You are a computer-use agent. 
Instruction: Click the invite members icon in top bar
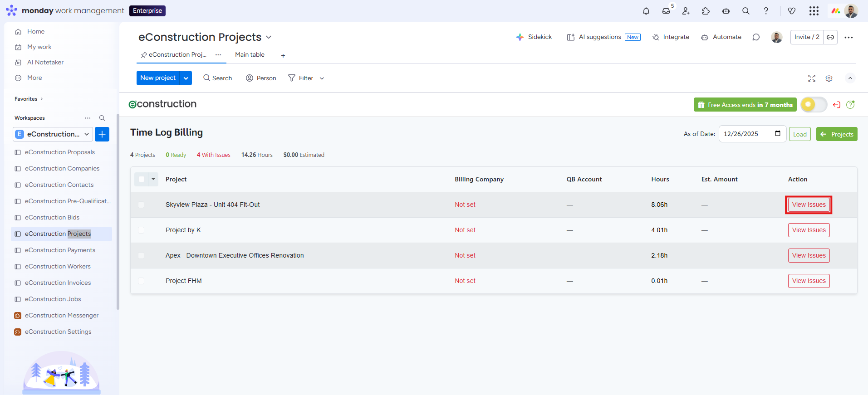point(686,11)
